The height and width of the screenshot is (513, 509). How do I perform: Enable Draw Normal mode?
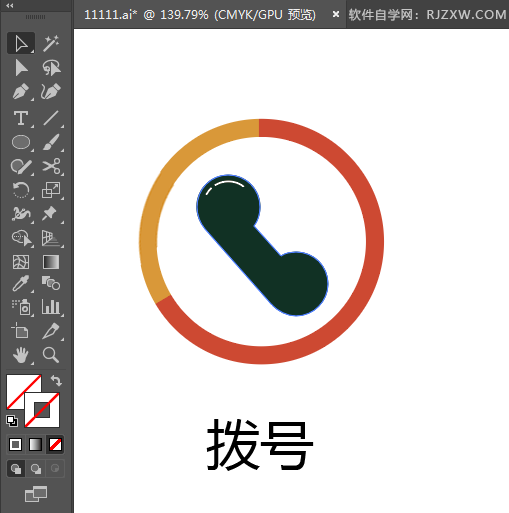pyautogui.click(x=16, y=469)
